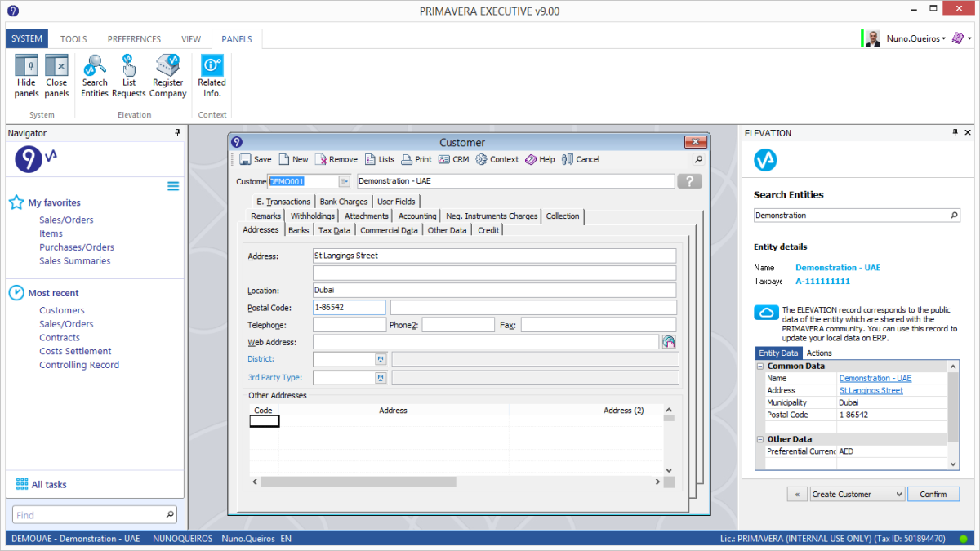This screenshot has width=980, height=551.
Task: Click Cancel in the Customer toolbar
Action: (581, 159)
